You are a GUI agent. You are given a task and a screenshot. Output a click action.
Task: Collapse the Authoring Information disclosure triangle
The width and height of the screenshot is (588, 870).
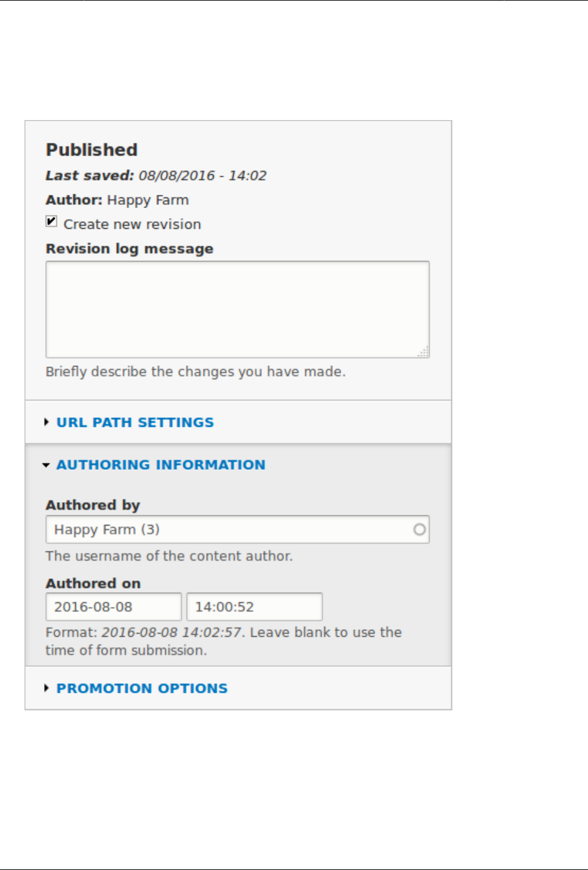pyautogui.click(x=46, y=465)
